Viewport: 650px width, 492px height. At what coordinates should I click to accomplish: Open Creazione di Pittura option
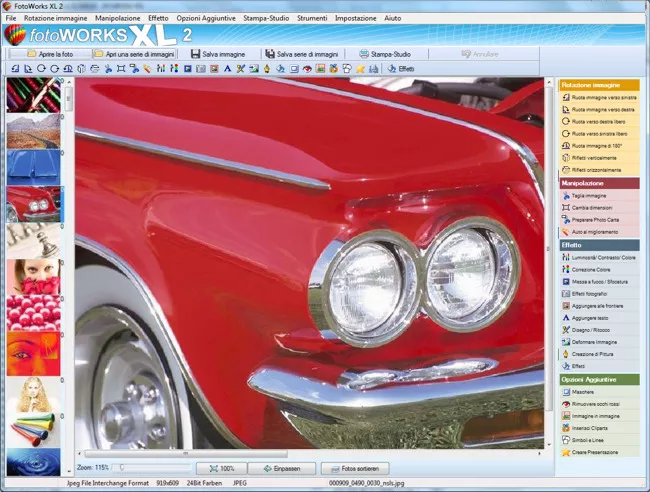click(599, 354)
